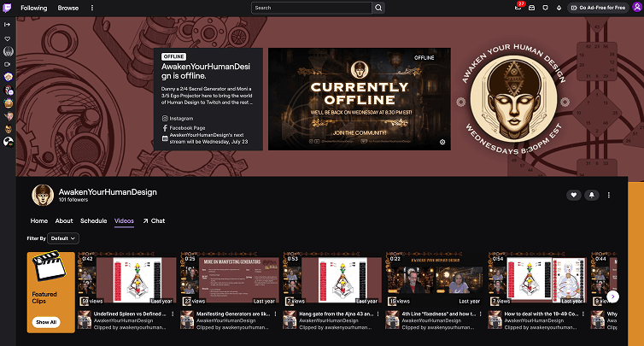Open the Filter By Default dropdown

pos(63,238)
